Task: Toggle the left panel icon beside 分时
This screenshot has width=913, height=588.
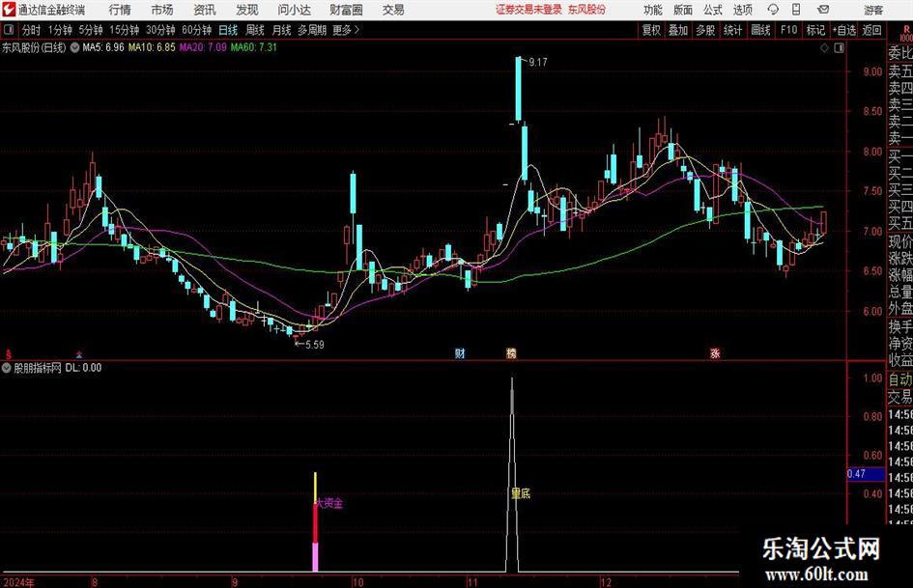Action: (x=8, y=30)
